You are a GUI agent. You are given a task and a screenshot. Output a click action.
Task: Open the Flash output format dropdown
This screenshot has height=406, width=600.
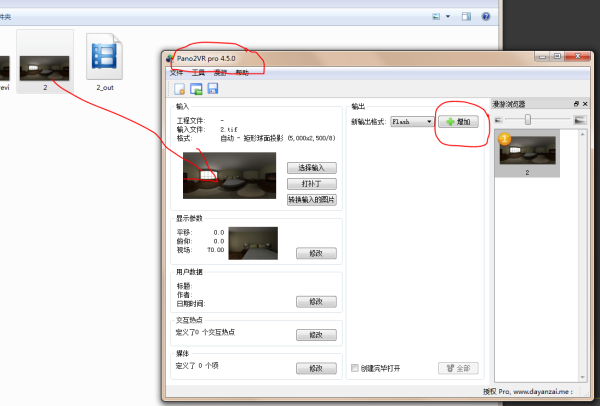412,122
